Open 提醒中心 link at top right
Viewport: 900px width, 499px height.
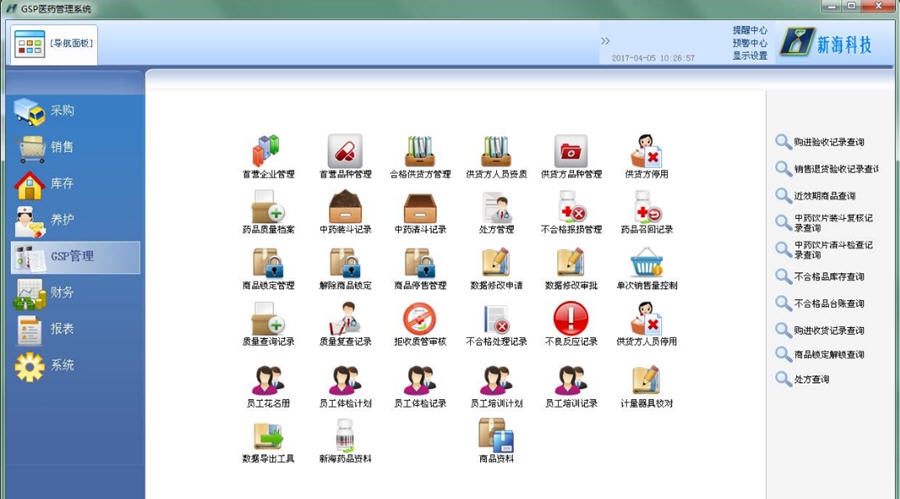click(x=749, y=30)
